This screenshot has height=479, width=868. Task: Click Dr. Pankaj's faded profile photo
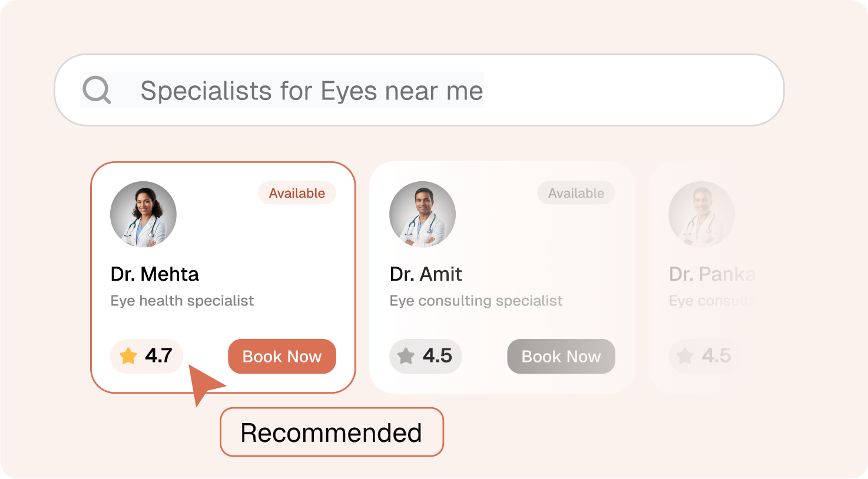(701, 214)
